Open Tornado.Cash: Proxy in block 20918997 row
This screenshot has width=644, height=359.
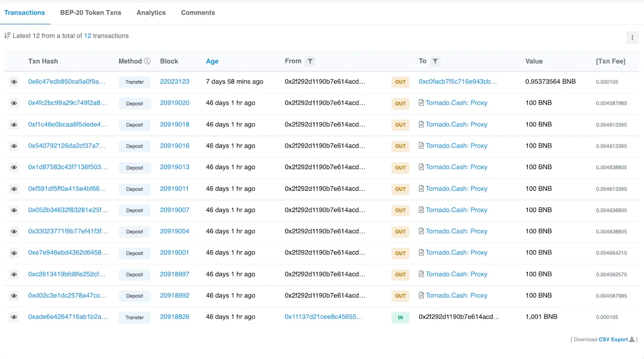click(456, 274)
